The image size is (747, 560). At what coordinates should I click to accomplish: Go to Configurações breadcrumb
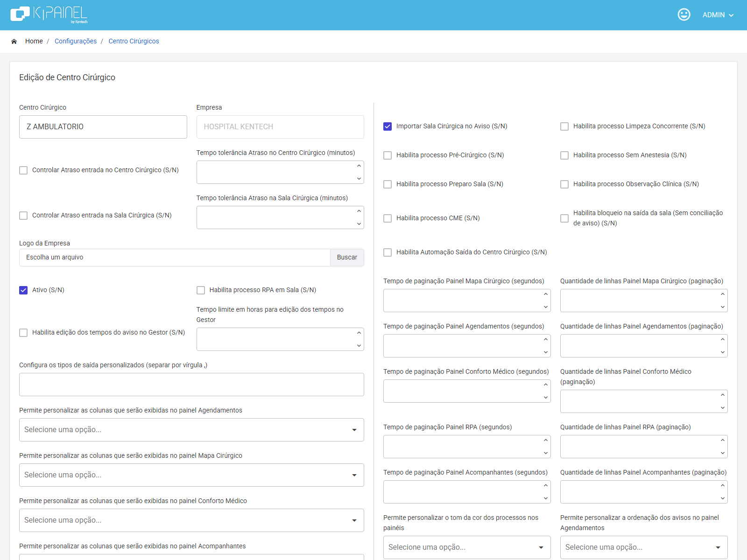[x=76, y=41]
